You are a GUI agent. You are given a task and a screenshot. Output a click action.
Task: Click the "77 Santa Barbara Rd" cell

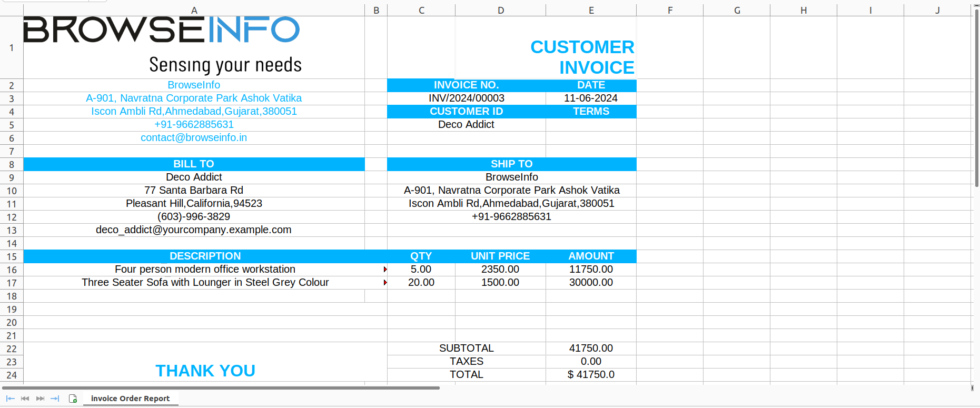coord(194,191)
